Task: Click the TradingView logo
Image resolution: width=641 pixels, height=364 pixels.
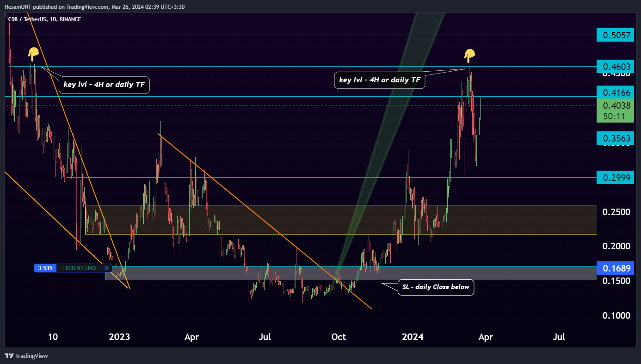Action: [26, 356]
